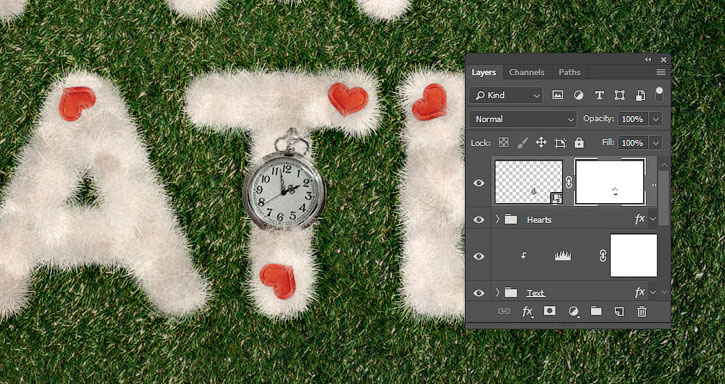Select the Layers tab
The width and height of the screenshot is (725, 384).
pos(484,72)
